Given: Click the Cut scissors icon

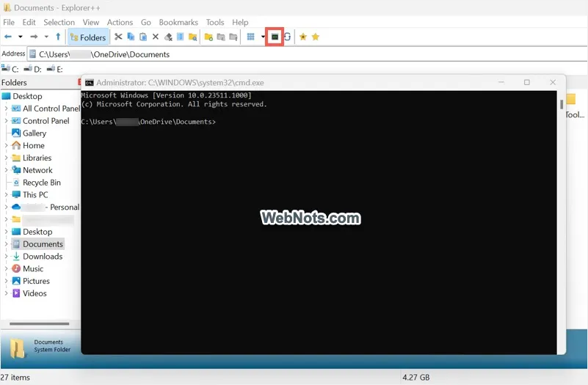Looking at the screenshot, I should (x=117, y=37).
